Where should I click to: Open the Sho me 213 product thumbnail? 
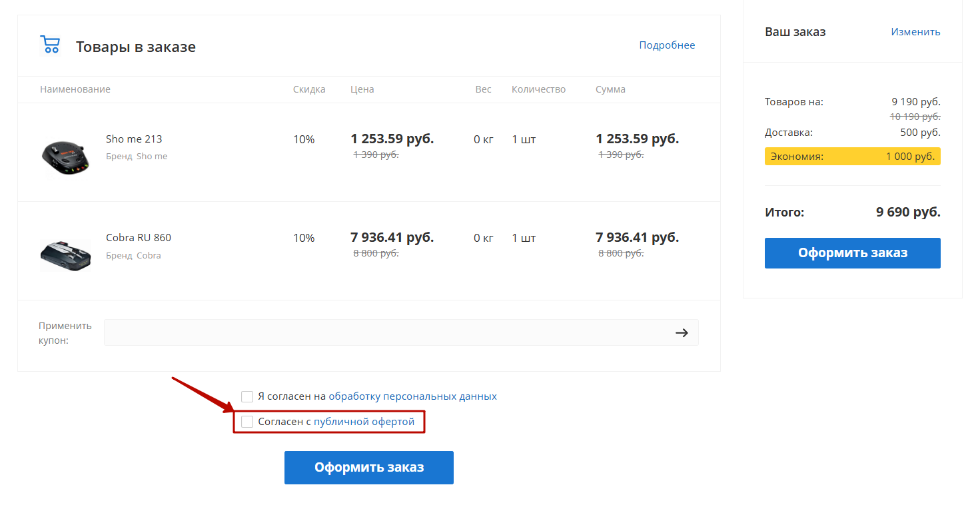(x=65, y=157)
